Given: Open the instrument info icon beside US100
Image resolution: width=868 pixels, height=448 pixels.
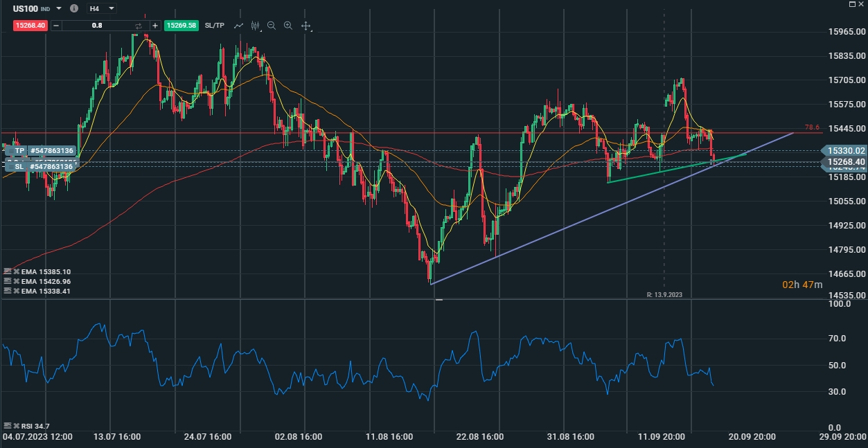Looking at the screenshot, I should click(x=74, y=8).
